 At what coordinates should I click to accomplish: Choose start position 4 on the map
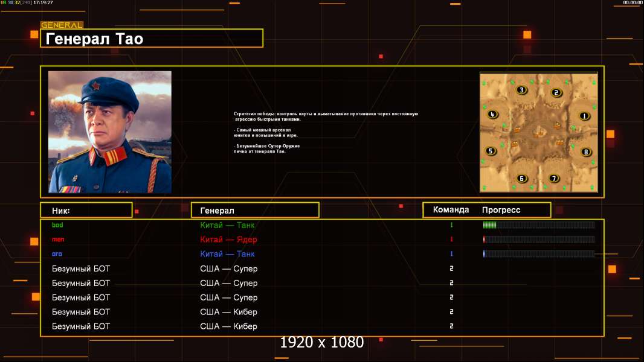(x=492, y=115)
